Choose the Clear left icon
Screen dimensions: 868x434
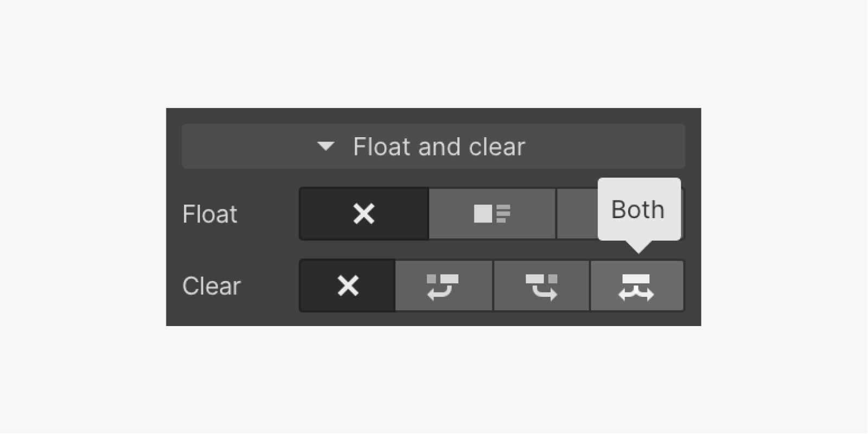[x=443, y=286]
